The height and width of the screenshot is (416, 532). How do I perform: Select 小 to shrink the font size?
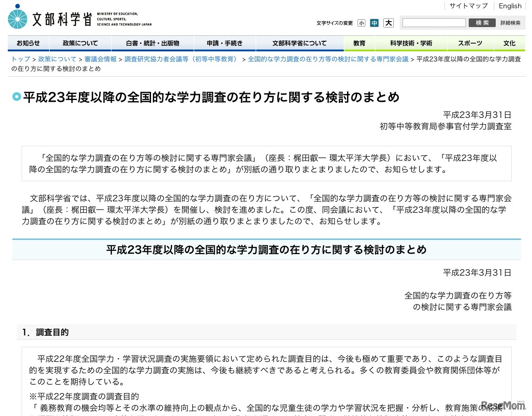coord(362,22)
